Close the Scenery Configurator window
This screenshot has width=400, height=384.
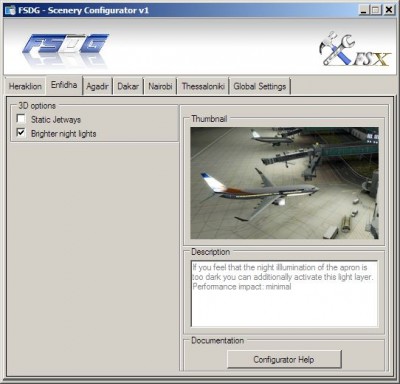pyautogui.click(x=389, y=10)
